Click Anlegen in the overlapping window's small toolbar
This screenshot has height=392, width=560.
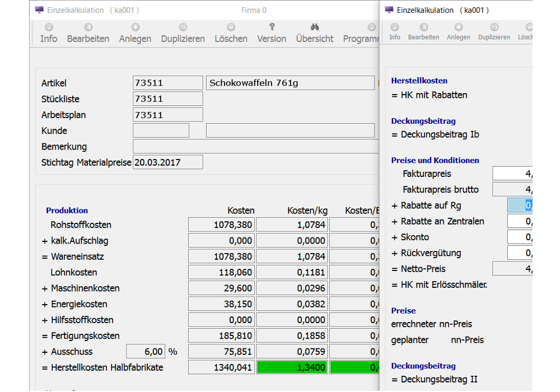pos(459,32)
